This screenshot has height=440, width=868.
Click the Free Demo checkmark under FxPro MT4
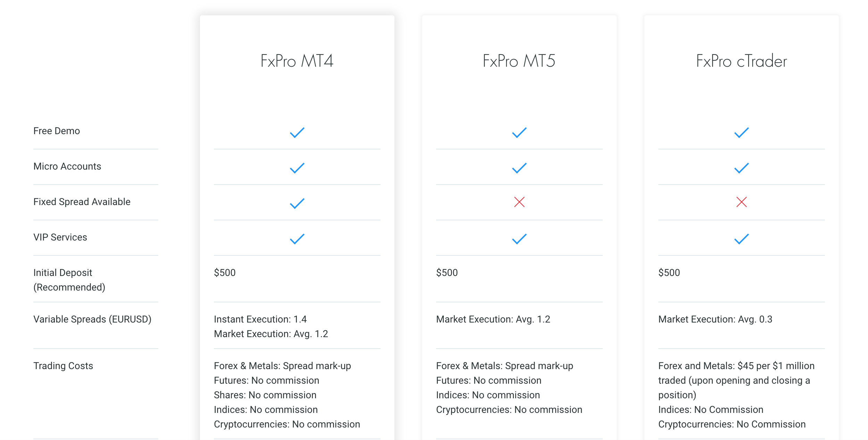297,132
